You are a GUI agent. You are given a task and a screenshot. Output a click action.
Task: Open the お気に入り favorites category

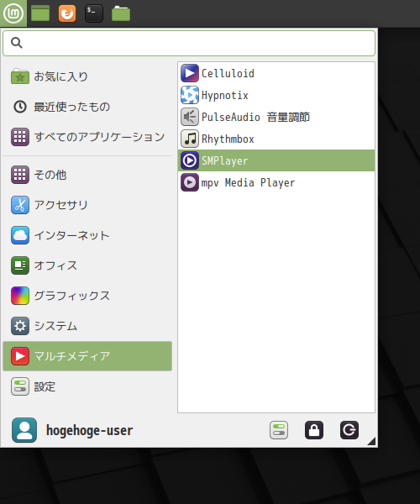point(87,76)
